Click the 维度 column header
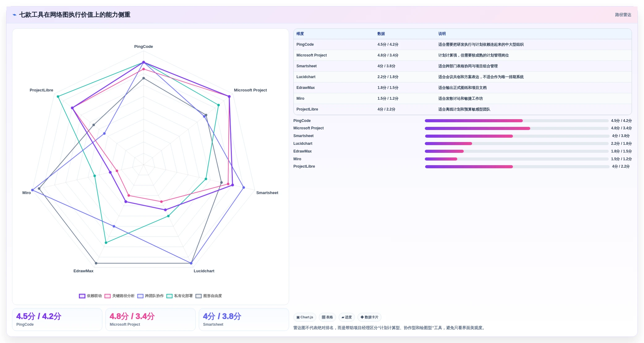Image resolution: width=644 pixels, height=343 pixels. tap(300, 34)
